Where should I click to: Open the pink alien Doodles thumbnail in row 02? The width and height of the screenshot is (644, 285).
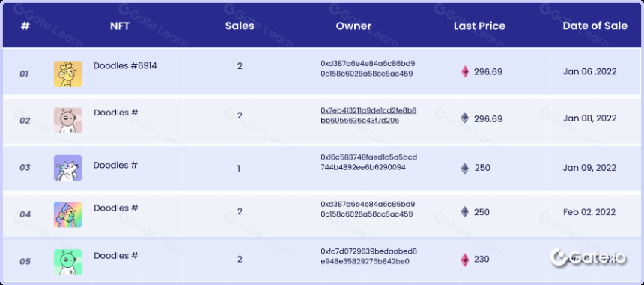tap(67, 121)
